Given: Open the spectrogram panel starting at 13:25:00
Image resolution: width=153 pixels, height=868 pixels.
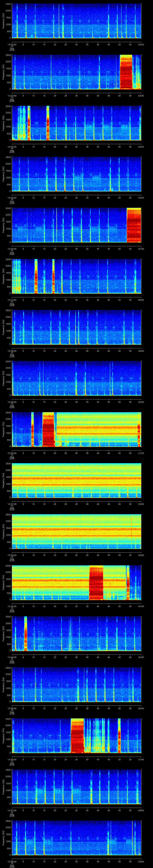Looking at the screenshot, I should point(76,174).
